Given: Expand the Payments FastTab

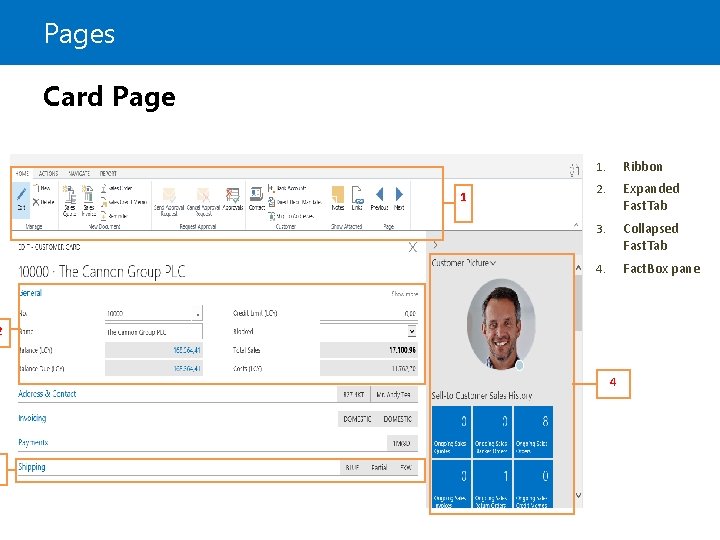Looking at the screenshot, I should tap(33, 442).
